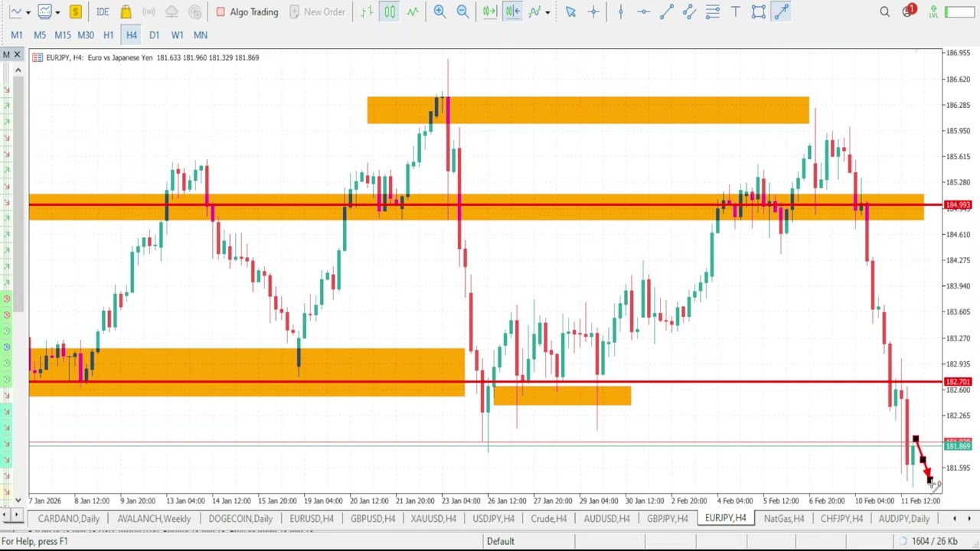Switch chart to candlestick mode
This screenshot has width=980, height=551.
pyautogui.click(x=390, y=11)
